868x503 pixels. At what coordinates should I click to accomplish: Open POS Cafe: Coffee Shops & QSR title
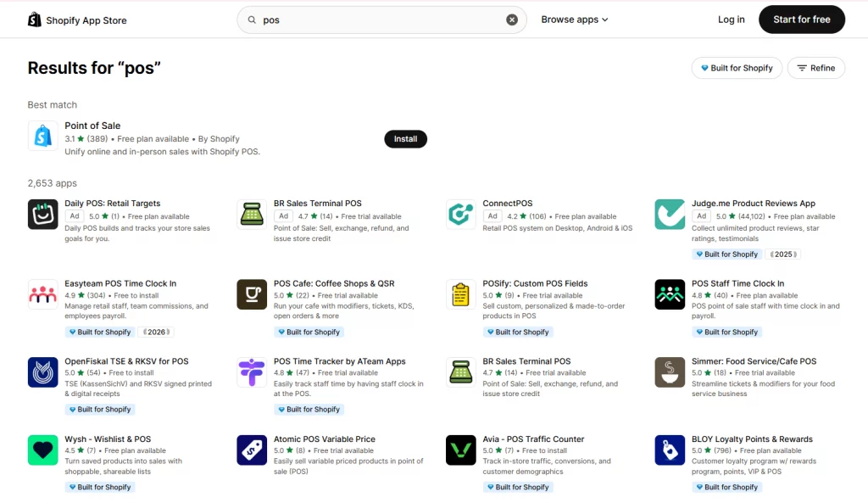[x=334, y=283]
